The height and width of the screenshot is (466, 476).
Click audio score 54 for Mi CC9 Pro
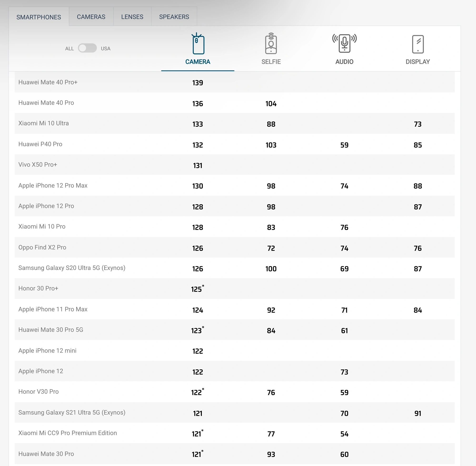coord(344,434)
